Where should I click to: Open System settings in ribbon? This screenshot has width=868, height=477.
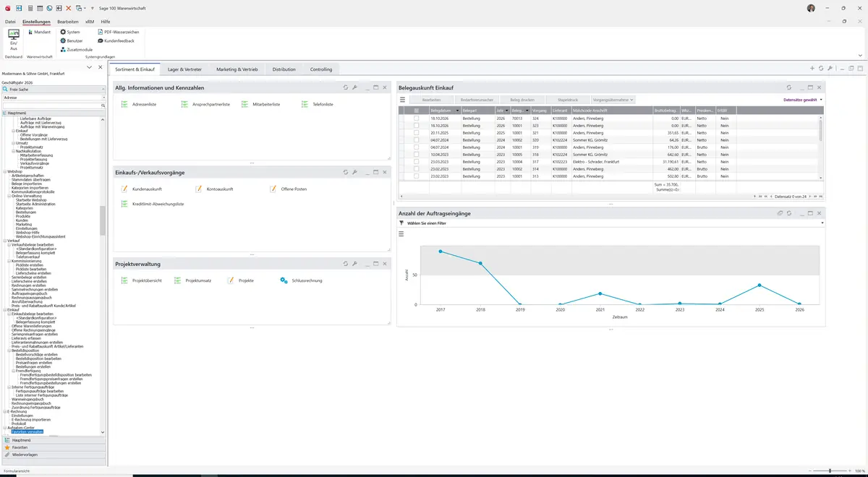(70, 32)
